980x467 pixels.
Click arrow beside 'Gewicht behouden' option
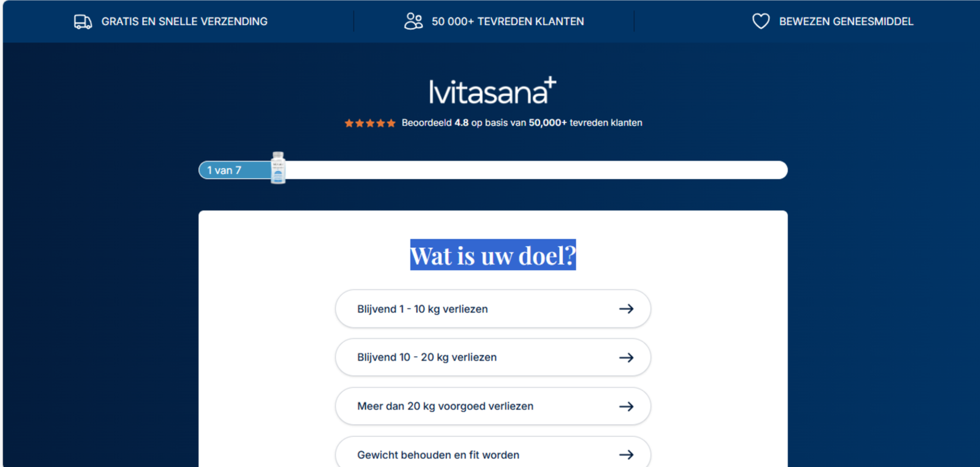tap(626, 455)
